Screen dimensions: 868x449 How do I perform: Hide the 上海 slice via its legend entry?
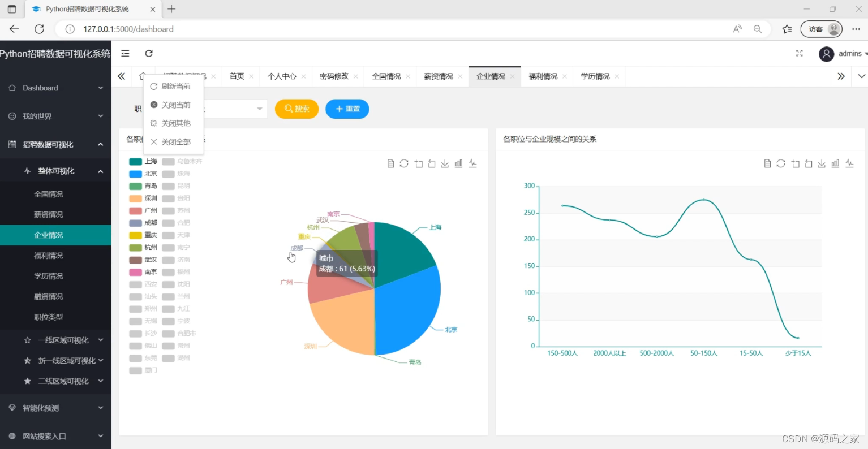[x=143, y=161]
